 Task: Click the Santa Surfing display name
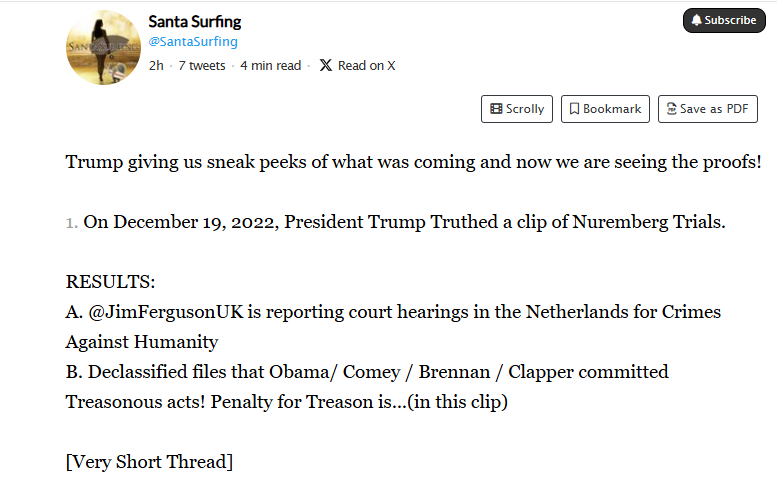coord(194,21)
